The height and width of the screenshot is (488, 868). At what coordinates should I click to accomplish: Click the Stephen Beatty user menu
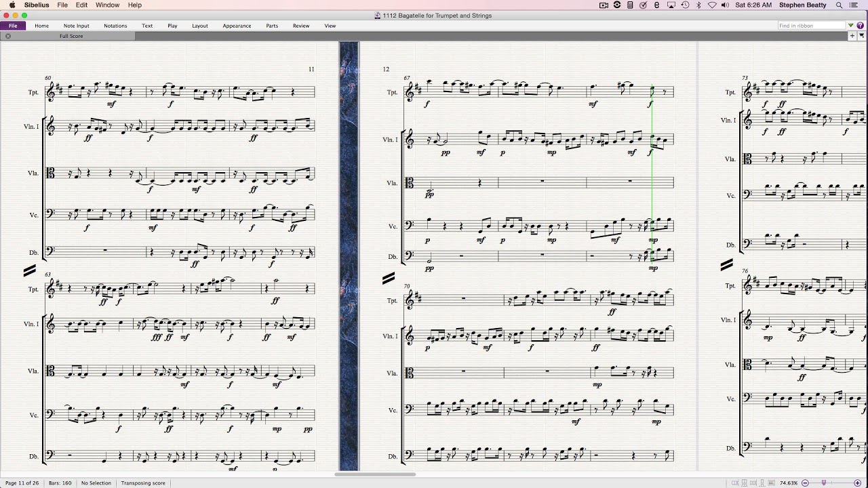[x=804, y=5]
